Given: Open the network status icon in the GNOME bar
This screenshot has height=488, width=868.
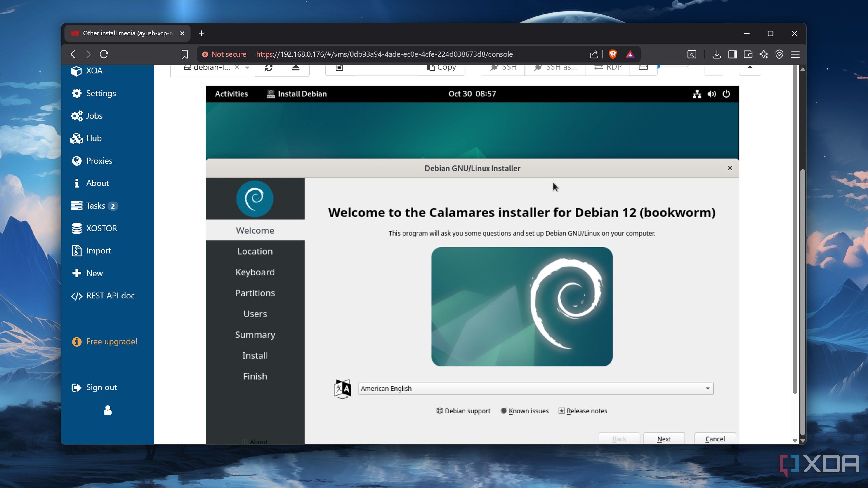Looking at the screenshot, I should click(x=697, y=94).
